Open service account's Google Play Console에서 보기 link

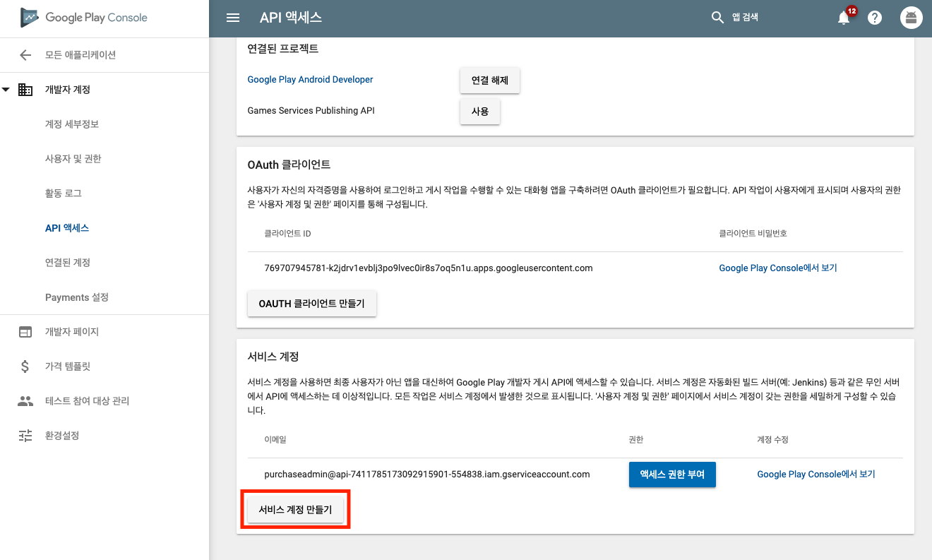[x=815, y=475]
